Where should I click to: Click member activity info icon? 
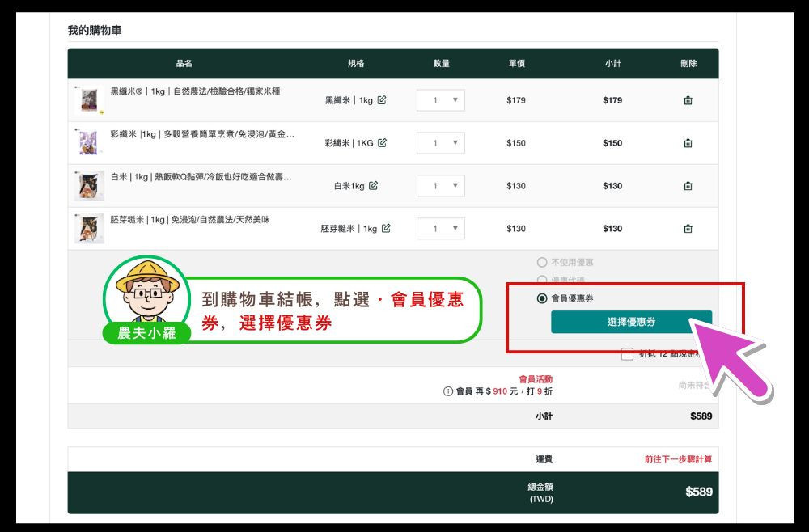(x=448, y=391)
